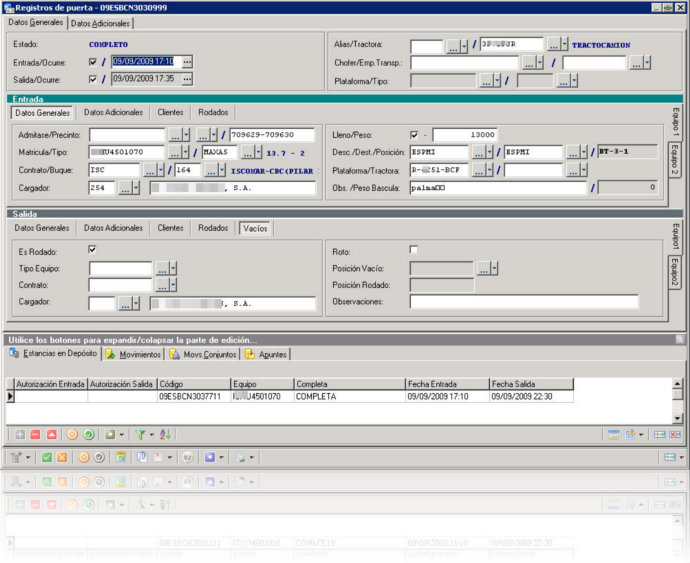Open the Entrada Rodados tab
The width and height of the screenshot is (690, 563).
coord(213,112)
